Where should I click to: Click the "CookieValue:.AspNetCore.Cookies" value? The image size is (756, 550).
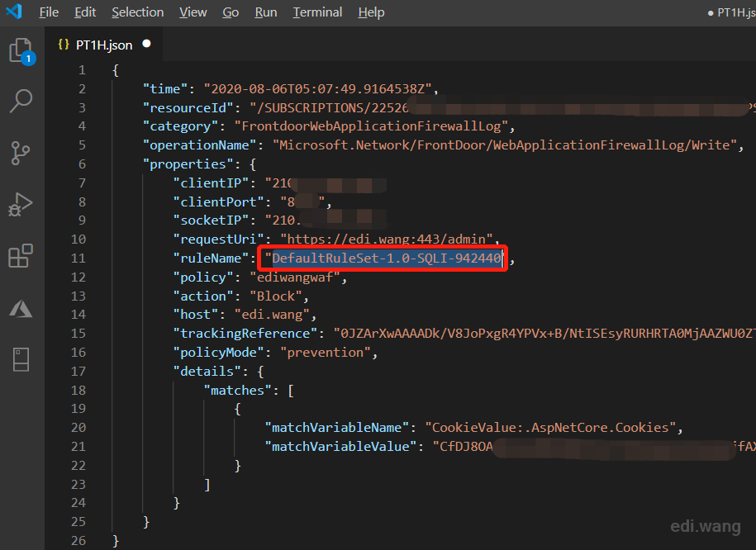click(550, 428)
